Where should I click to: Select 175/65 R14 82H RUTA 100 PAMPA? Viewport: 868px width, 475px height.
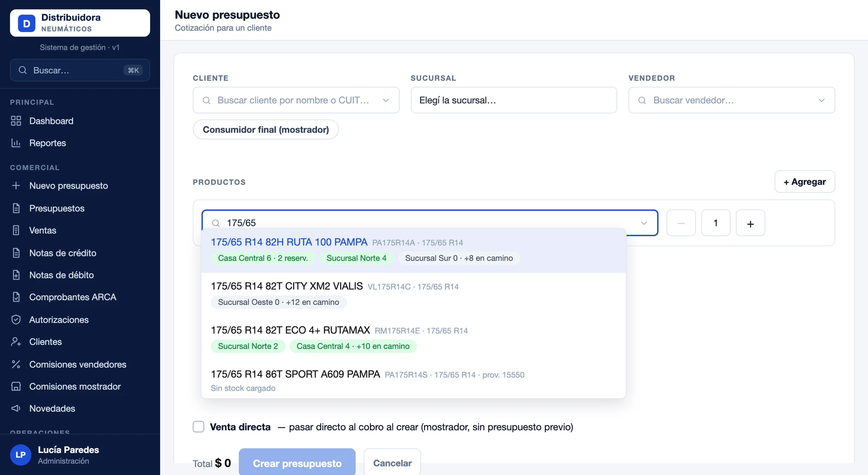coord(414,251)
